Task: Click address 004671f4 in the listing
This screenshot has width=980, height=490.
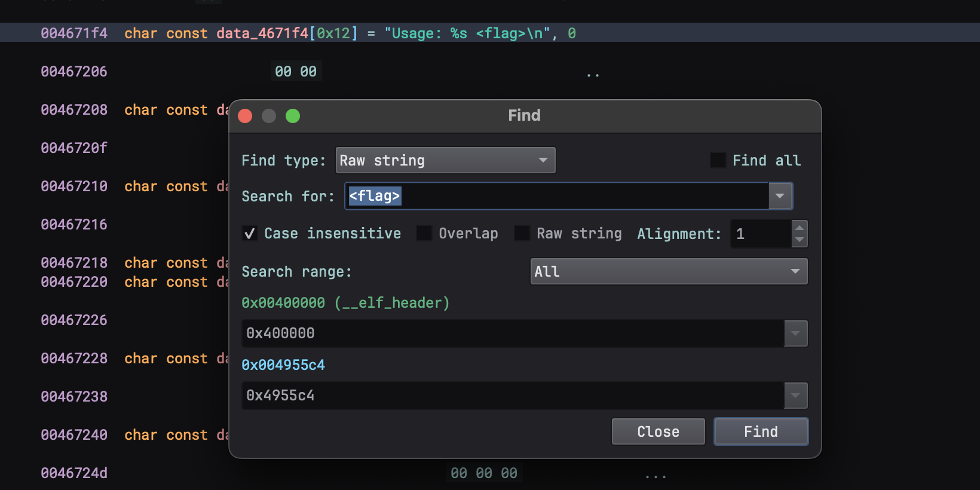Action: point(74,33)
